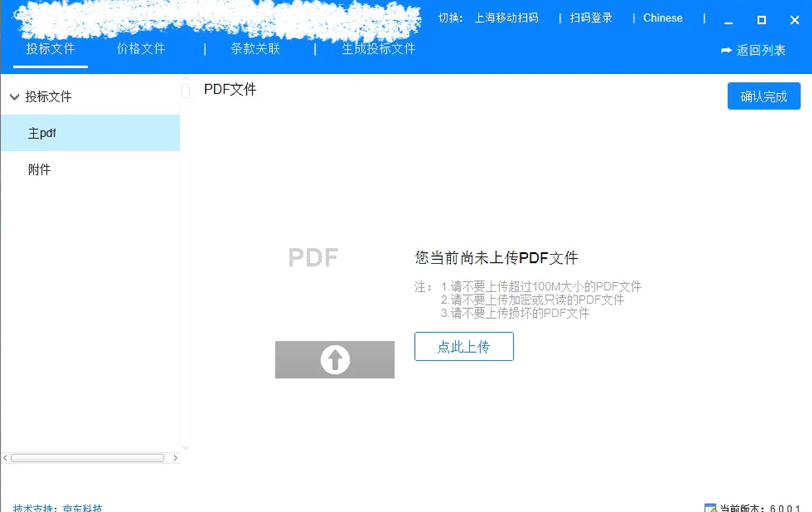Click the 确认完成 button
The image size is (812, 512).
pos(764,96)
